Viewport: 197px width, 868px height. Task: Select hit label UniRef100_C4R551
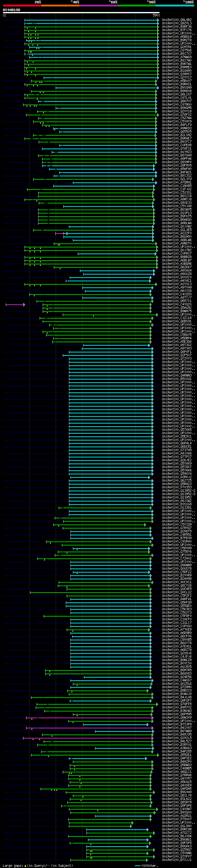pyautogui.click(x=177, y=535)
